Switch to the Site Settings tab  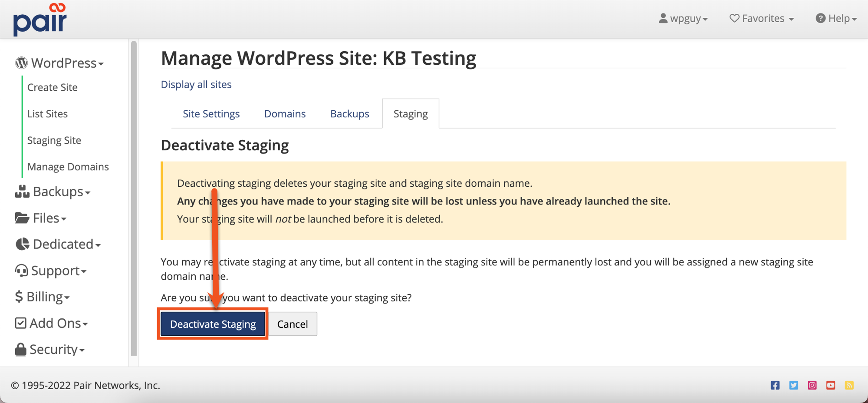pyautogui.click(x=211, y=114)
